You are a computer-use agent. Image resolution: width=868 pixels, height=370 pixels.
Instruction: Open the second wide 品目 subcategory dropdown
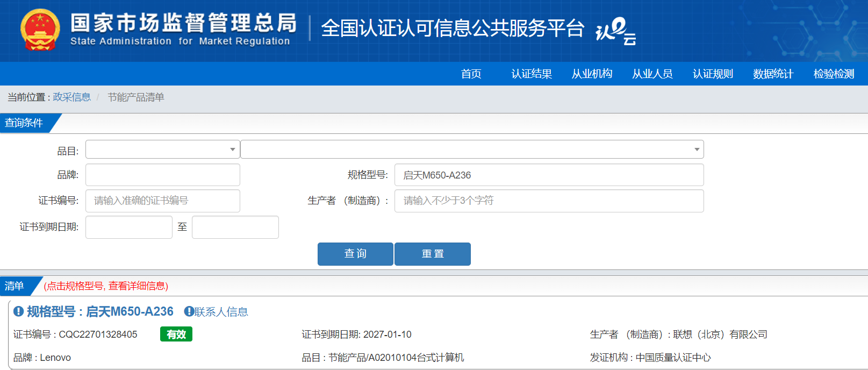point(472,150)
